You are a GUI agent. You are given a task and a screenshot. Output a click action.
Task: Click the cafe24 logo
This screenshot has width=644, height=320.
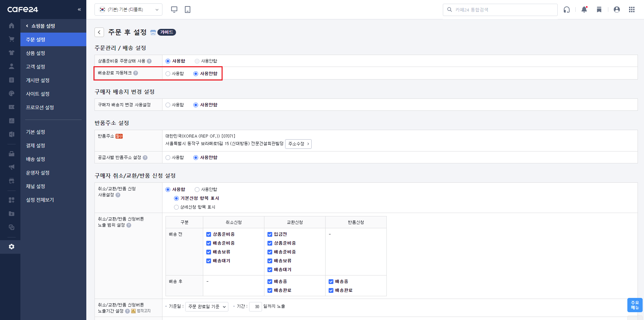click(23, 10)
